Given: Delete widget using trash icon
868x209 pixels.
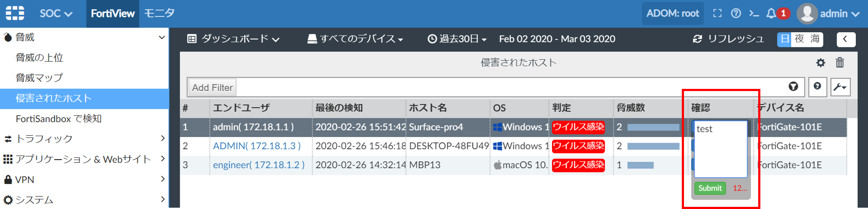Looking at the screenshot, I should tap(840, 63).
